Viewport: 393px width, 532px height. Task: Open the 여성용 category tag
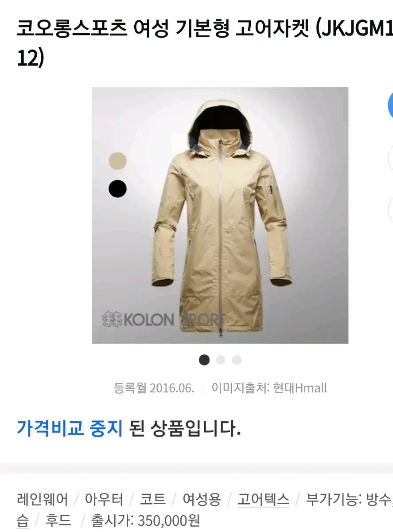click(202, 500)
